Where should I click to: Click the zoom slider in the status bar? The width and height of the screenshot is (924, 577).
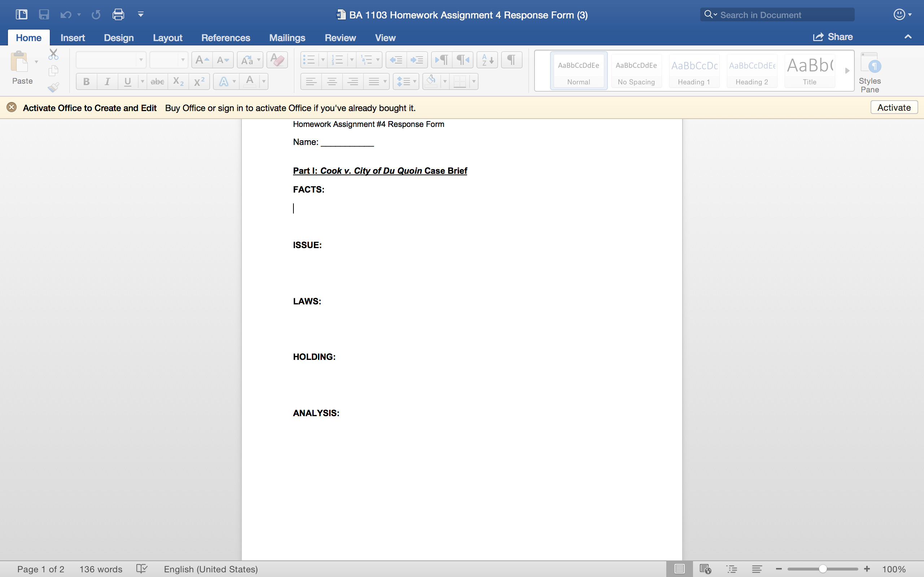point(823,569)
